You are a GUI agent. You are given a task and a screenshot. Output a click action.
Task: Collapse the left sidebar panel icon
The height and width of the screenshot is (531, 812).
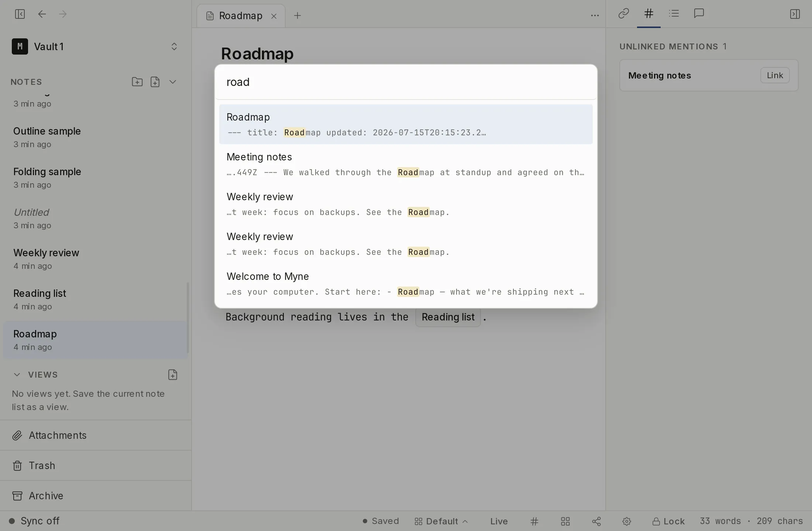click(x=20, y=14)
